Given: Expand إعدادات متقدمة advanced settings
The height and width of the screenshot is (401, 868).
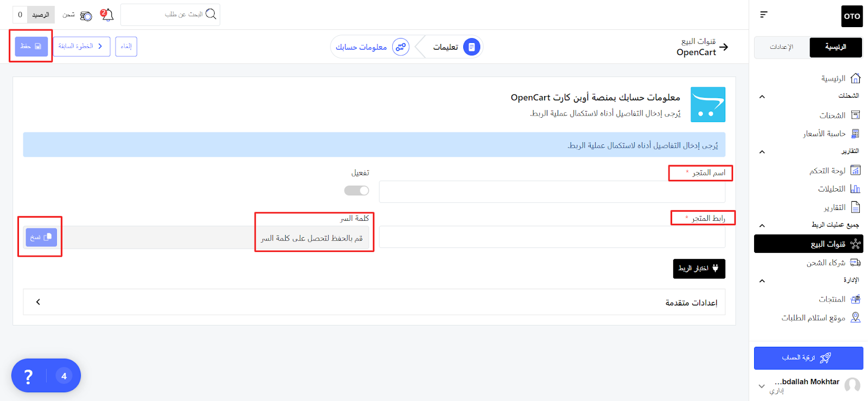Looking at the screenshot, I should pyautogui.click(x=374, y=302).
